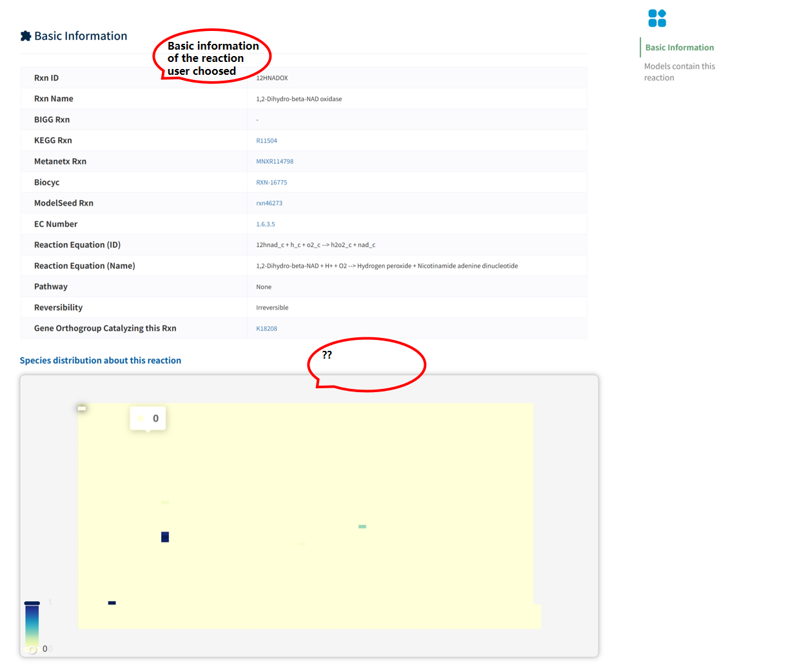
Task: Click the bottom handle of the color legend
Action: click(x=32, y=649)
